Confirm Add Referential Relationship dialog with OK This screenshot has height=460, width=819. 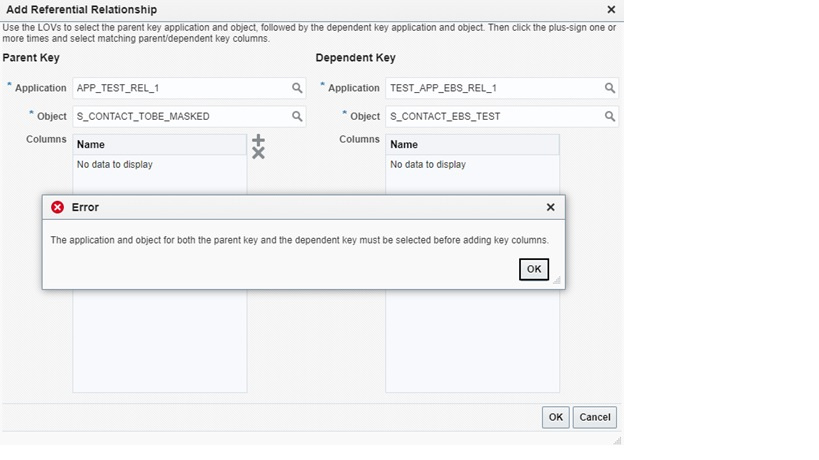point(555,417)
